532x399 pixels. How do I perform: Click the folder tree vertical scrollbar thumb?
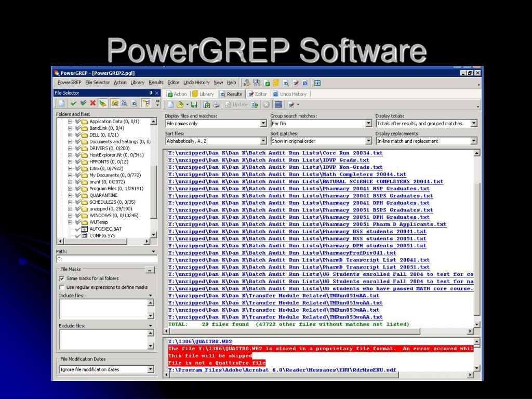tap(154, 193)
